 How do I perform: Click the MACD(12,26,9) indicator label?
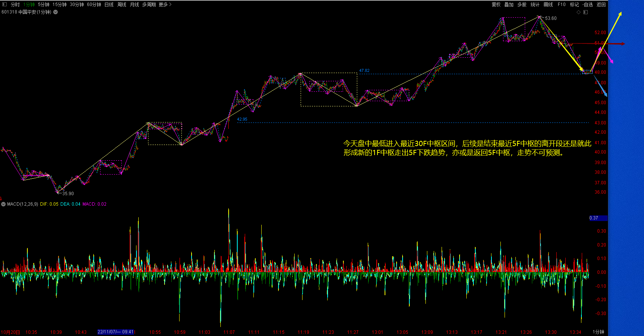[x=22, y=204]
